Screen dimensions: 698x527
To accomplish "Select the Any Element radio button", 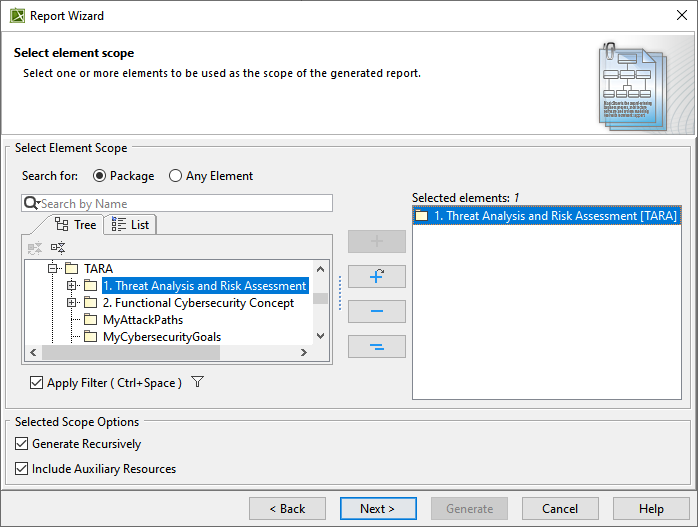I will tap(175, 176).
